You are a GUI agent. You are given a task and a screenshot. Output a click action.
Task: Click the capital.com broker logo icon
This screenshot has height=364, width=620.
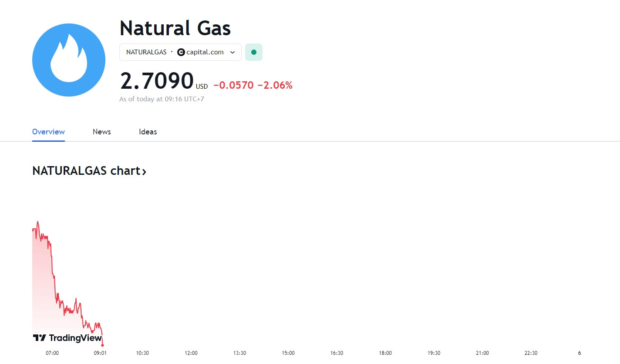click(181, 52)
